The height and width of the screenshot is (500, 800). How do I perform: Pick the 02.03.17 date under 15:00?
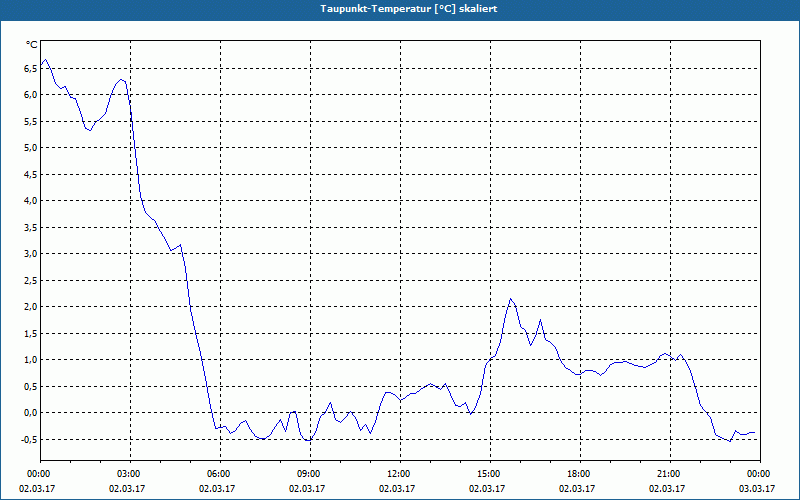487,488
